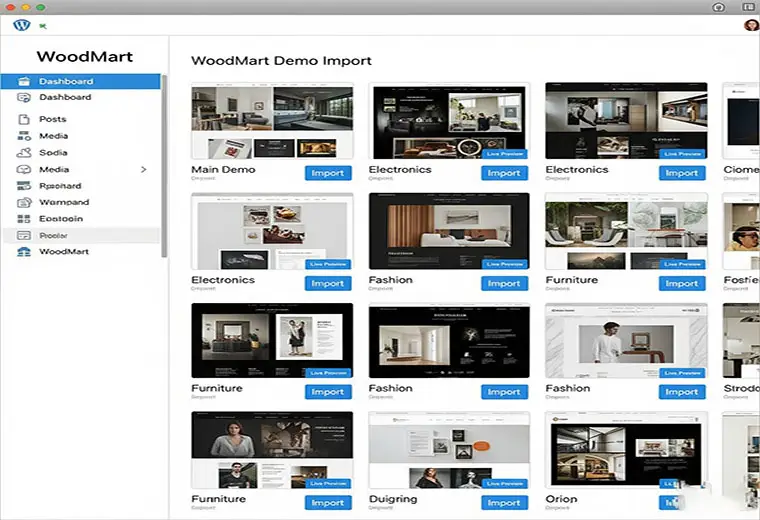The image size is (760, 520).
Task: Import the Duigring demo
Action: pyautogui.click(x=505, y=503)
